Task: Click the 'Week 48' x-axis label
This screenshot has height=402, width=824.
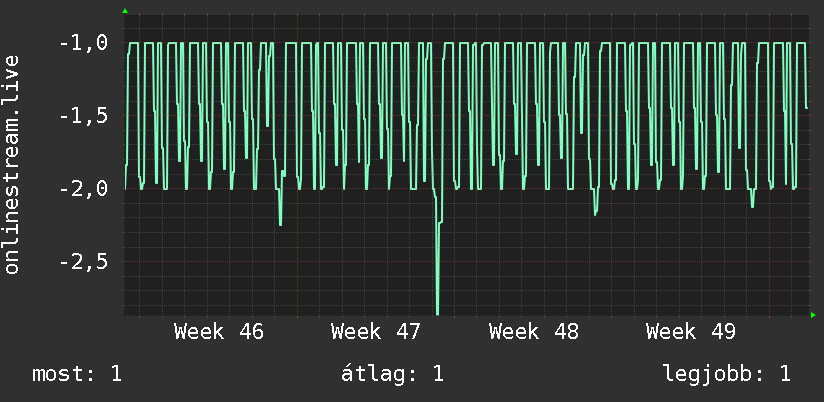Action: pyautogui.click(x=534, y=332)
